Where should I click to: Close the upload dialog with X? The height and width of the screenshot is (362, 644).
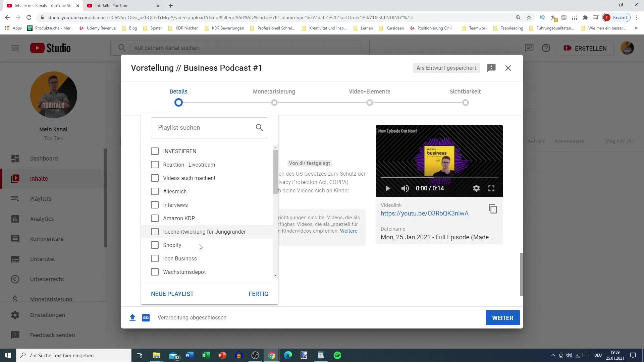point(508,68)
